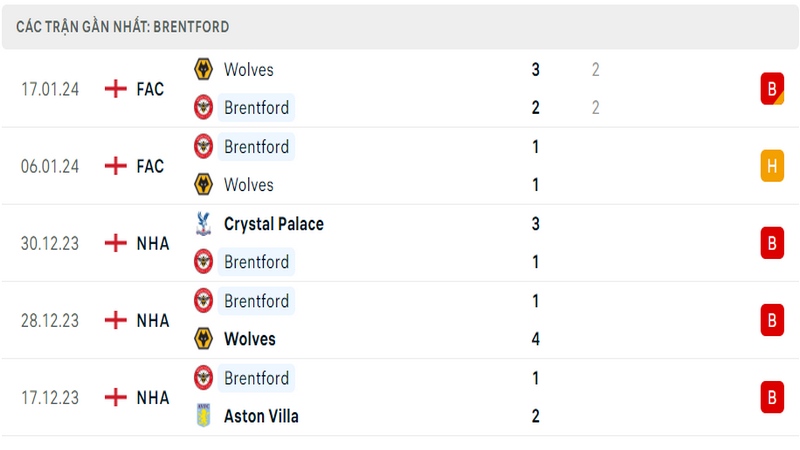Click the red B badge for 28.12.23 match
This screenshot has width=800, height=450.
(x=772, y=320)
